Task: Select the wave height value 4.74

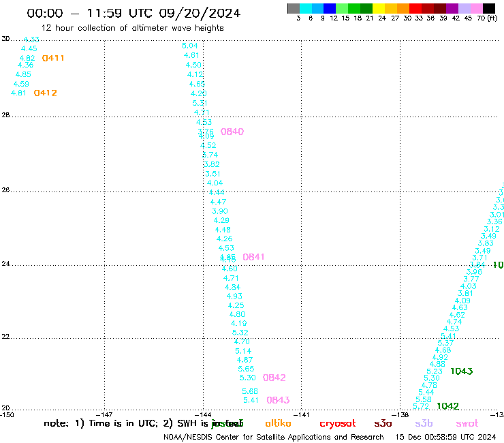Action: click(454, 322)
